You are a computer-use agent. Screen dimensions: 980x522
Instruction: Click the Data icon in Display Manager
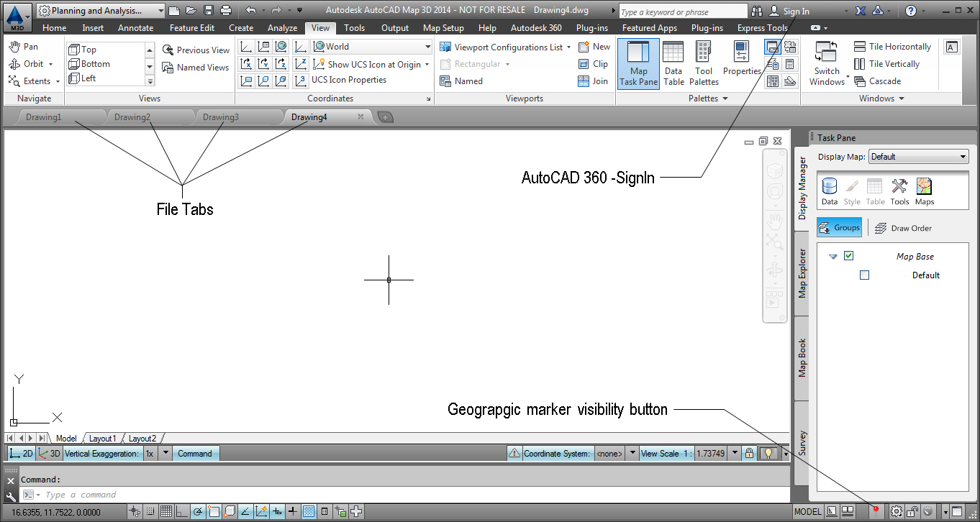click(x=830, y=192)
